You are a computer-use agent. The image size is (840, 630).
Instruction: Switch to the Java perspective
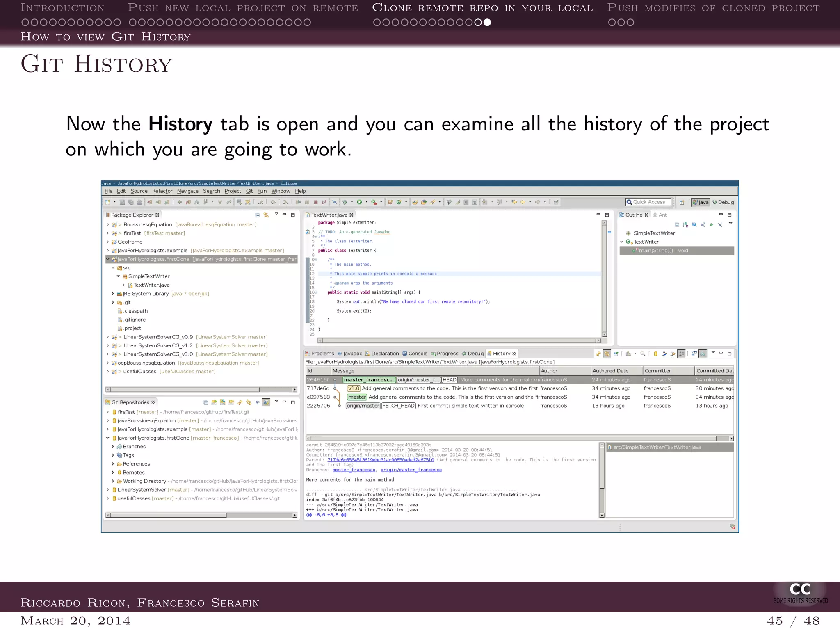701,202
